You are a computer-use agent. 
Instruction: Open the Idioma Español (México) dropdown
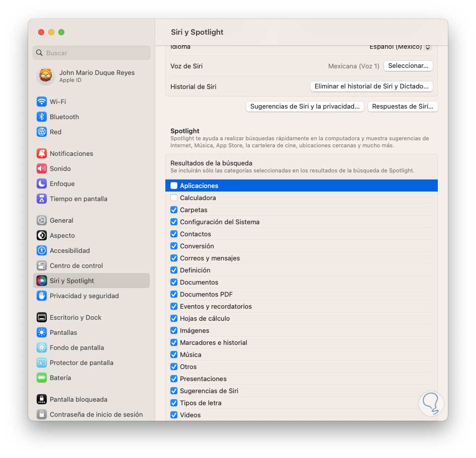400,47
